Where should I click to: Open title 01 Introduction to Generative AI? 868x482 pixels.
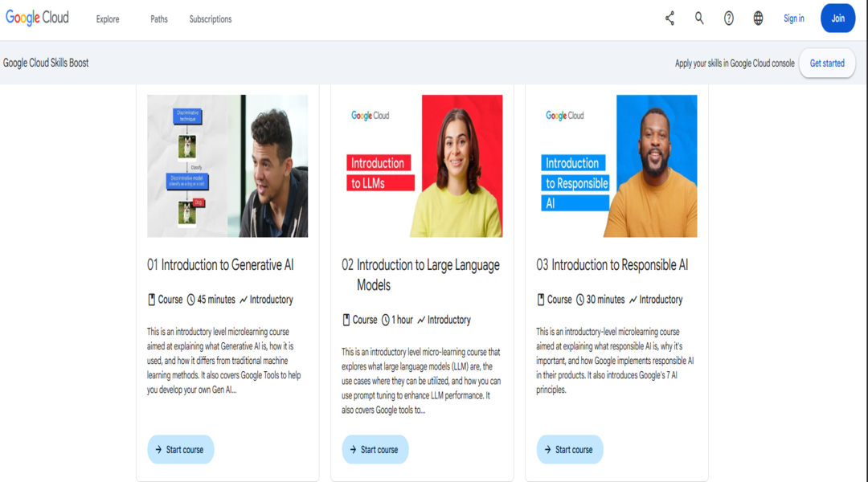220,265
